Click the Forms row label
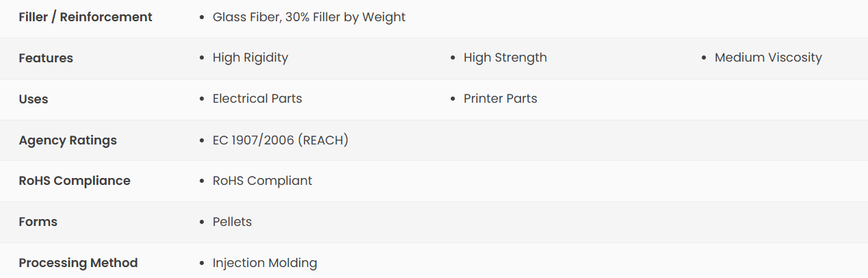 coord(38,222)
